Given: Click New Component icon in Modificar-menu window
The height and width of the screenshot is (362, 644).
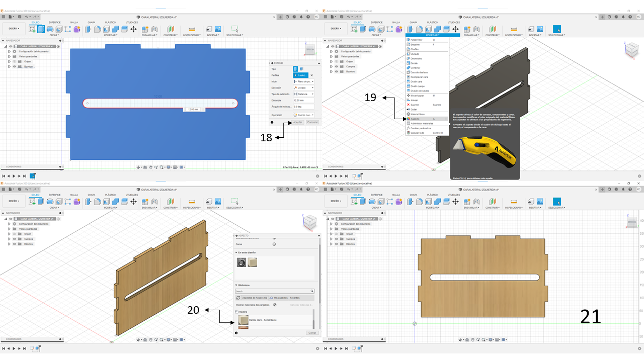Looking at the screenshot, I should [x=467, y=29].
